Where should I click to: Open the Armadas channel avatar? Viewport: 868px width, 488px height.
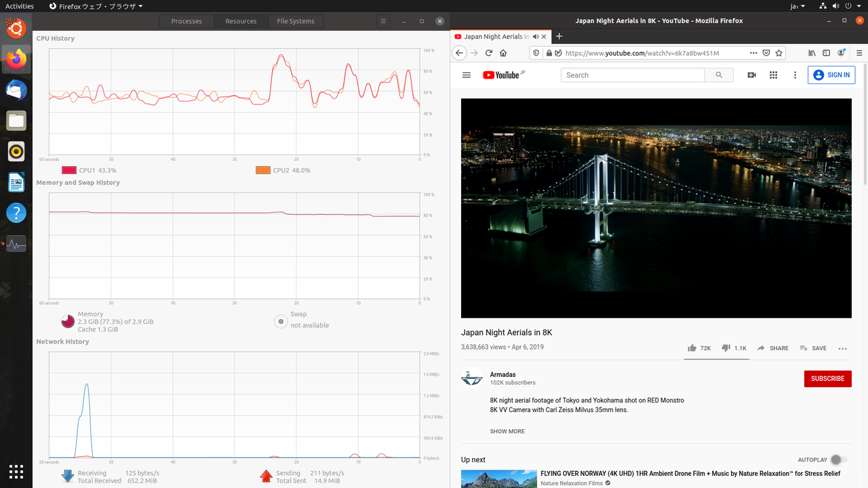472,378
